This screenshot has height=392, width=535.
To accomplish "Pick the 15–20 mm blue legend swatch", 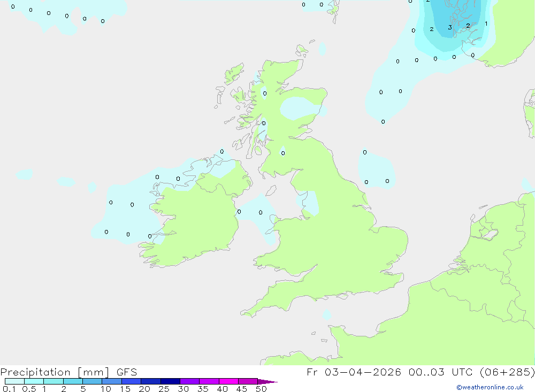I will [132, 381].
